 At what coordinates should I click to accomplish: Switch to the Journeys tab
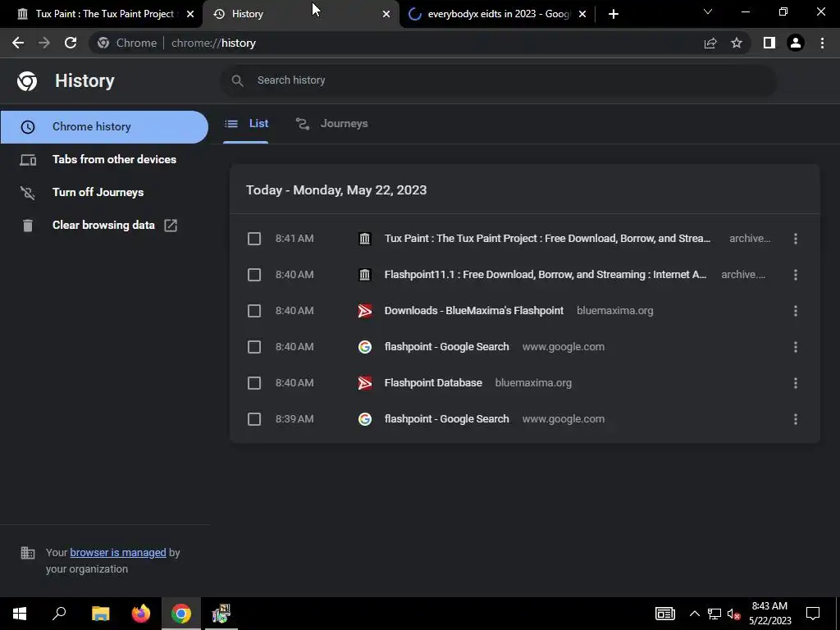click(x=332, y=124)
